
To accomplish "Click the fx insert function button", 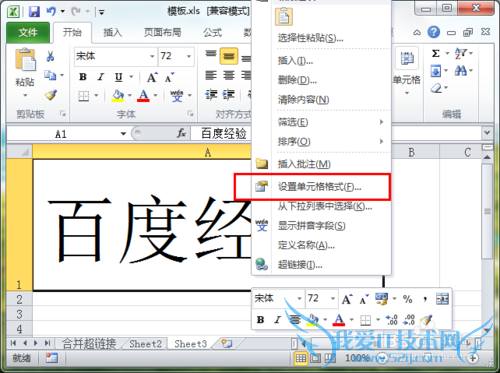I will click(181, 134).
